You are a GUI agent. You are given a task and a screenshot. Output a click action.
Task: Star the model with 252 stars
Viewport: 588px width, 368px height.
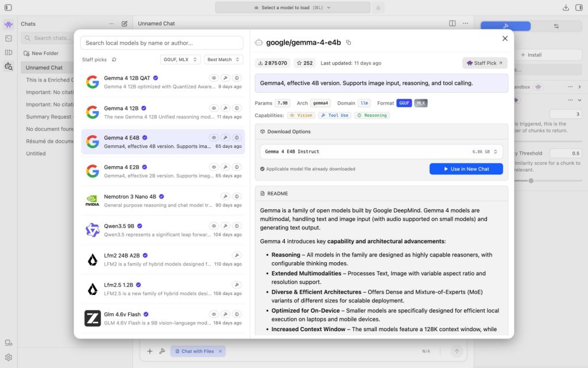304,63
